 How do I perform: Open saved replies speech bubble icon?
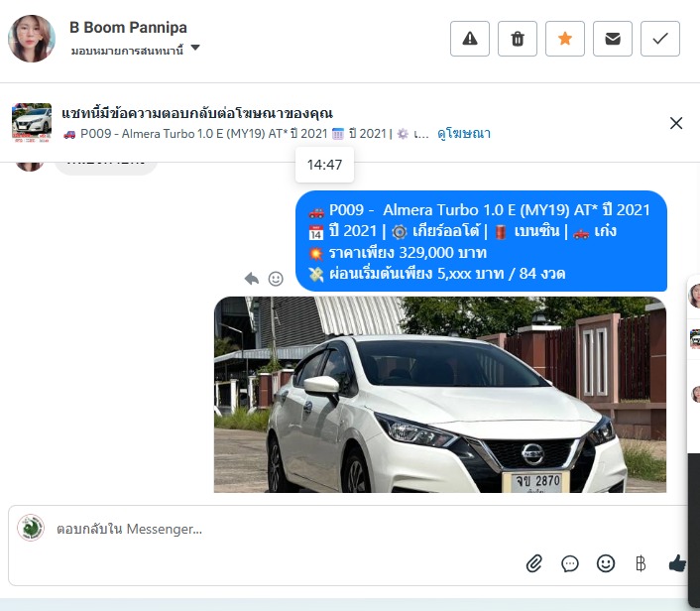570,563
